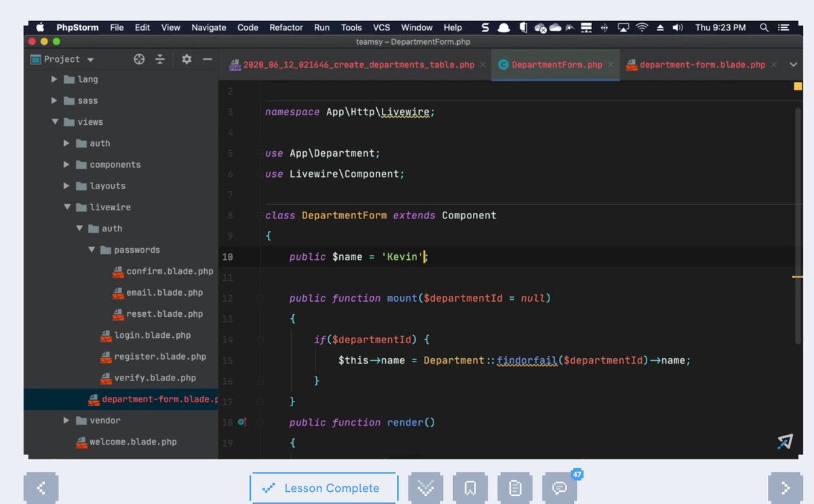
Task: Expand the components folder
Action: tap(66, 165)
